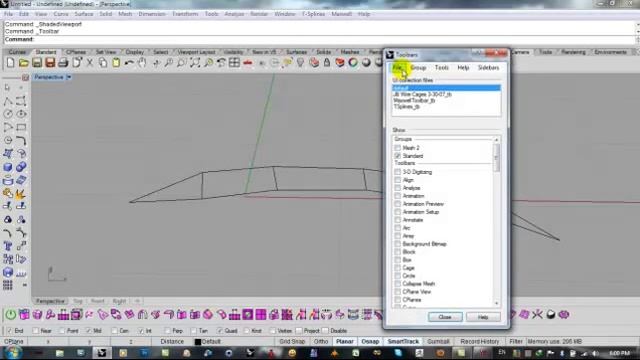Image resolution: width=640 pixels, height=360 pixels.
Task: Click the padlock Lock icon
Action: [327, 63]
